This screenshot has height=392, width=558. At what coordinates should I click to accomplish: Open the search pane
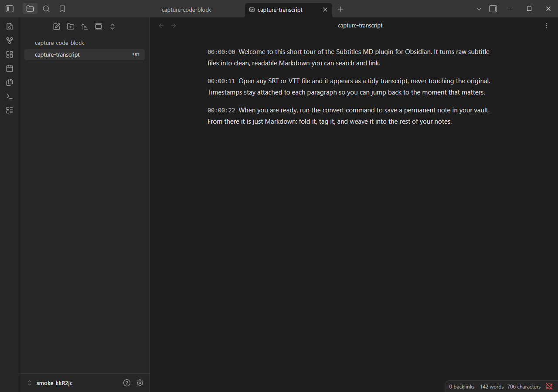[x=46, y=9]
